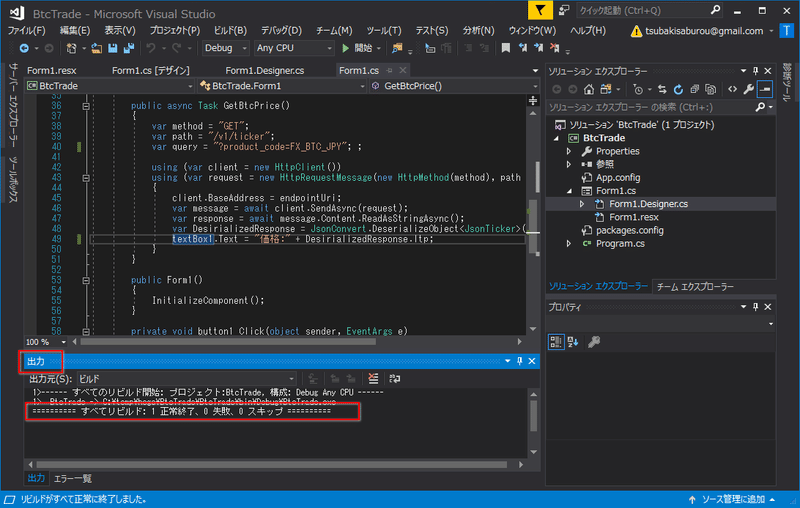Open the 100 % zoom level selector
800x508 pixels.
point(44,342)
